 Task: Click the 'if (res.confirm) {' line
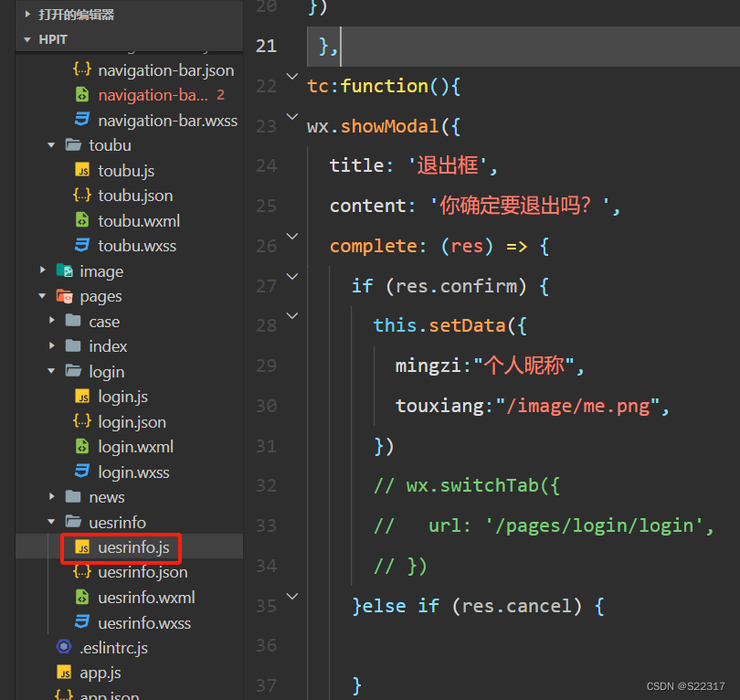(450, 286)
